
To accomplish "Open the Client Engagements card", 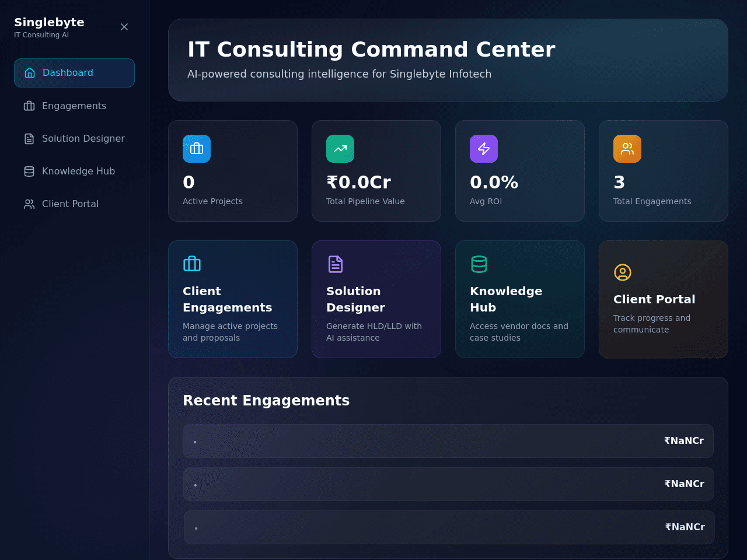I will tap(233, 299).
